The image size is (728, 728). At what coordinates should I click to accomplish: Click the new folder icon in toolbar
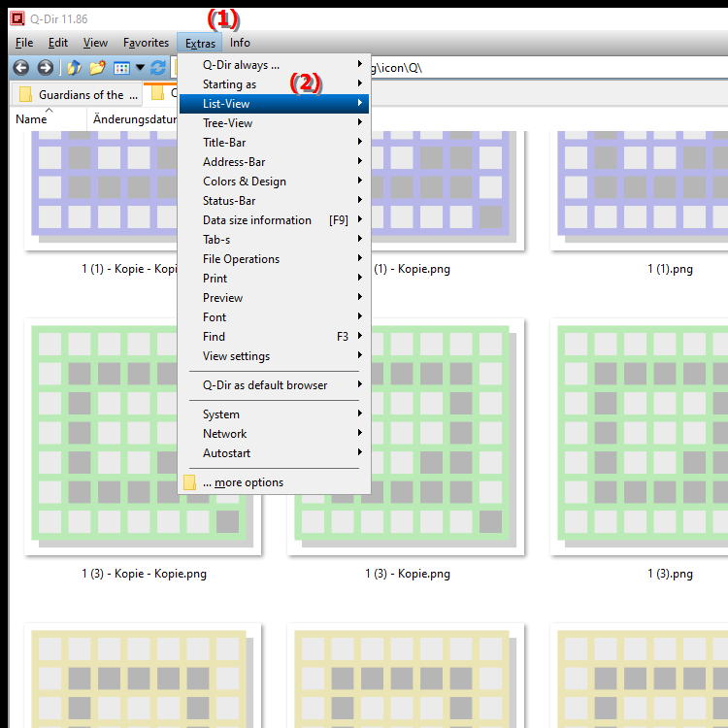(97, 68)
